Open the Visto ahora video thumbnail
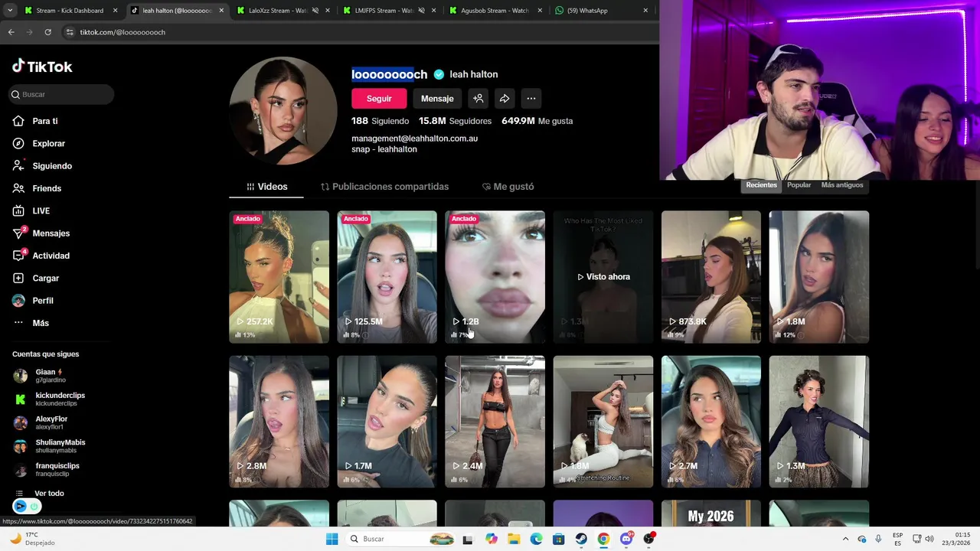 tap(603, 277)
